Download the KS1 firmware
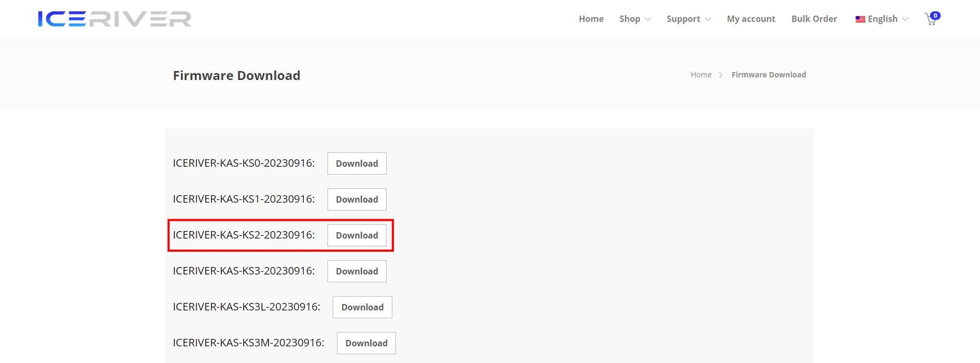The height and width of the screenshot is (363, 980). [357, 199]
